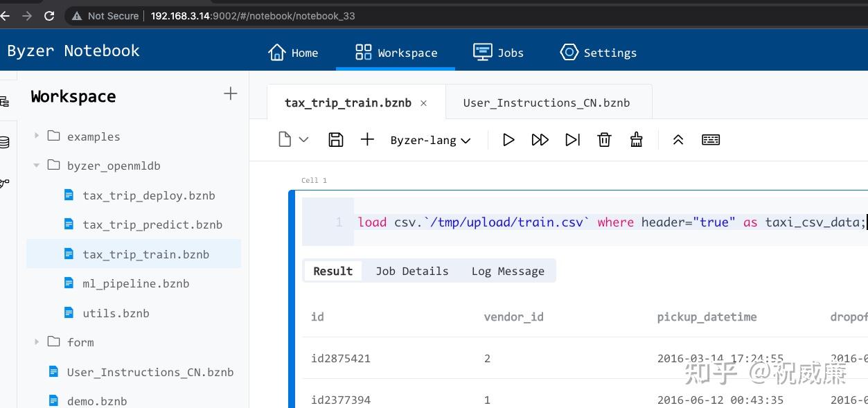Screen dimensions: 868x408
Task: Clear outputs with the broom icon
Action: pos(637,140)
